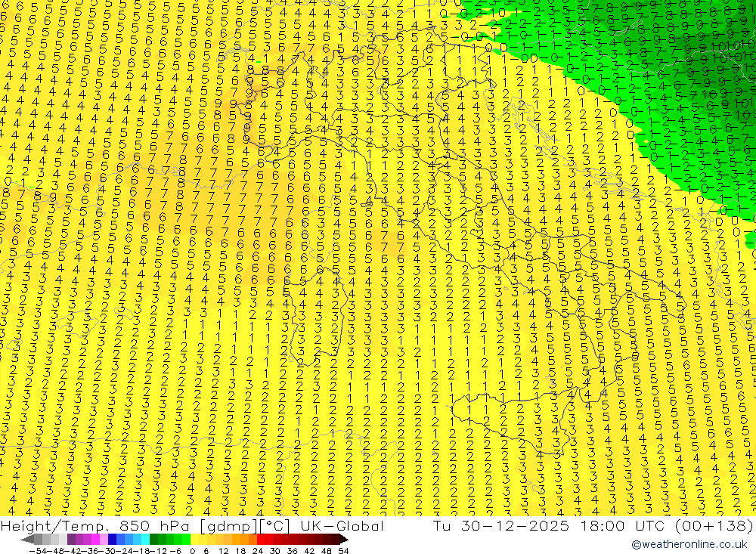Screen dimensions: 756x554
Task: Open the weatheronline.co.uk copyright link
Action: click(689, 544)
